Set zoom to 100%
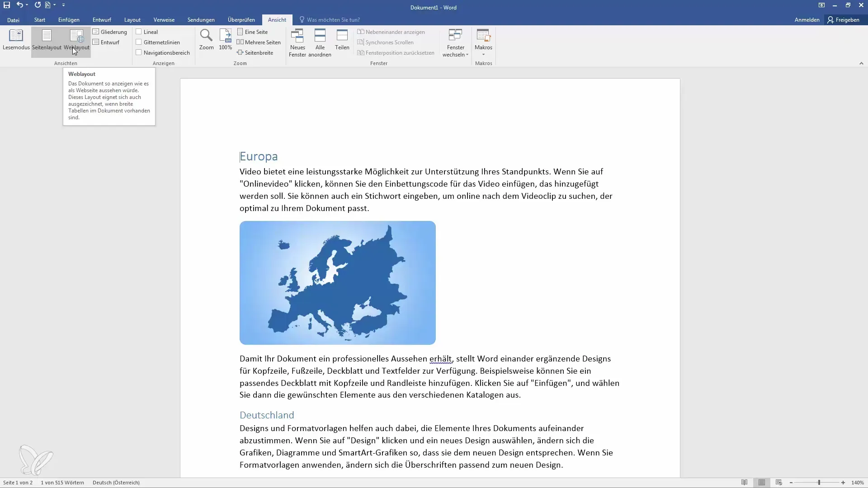868x488 pixels. 225,40
